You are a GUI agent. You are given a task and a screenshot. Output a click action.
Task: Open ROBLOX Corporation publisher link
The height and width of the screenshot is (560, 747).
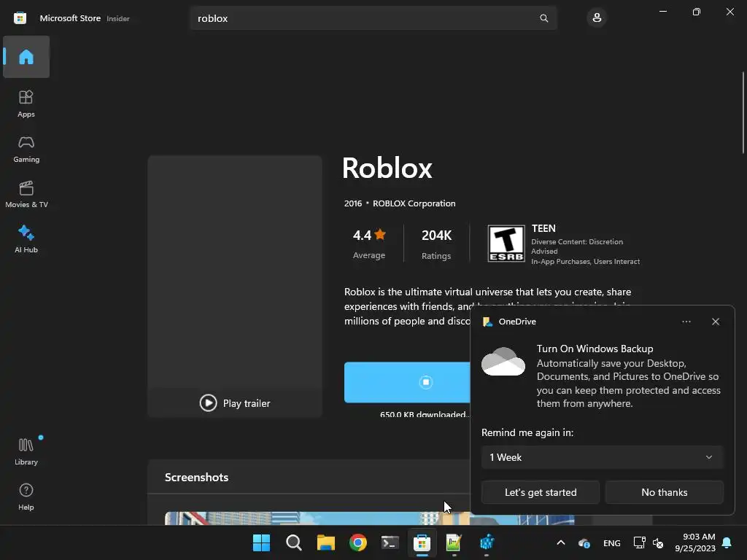pyautogui.click(x=414, y=203)
